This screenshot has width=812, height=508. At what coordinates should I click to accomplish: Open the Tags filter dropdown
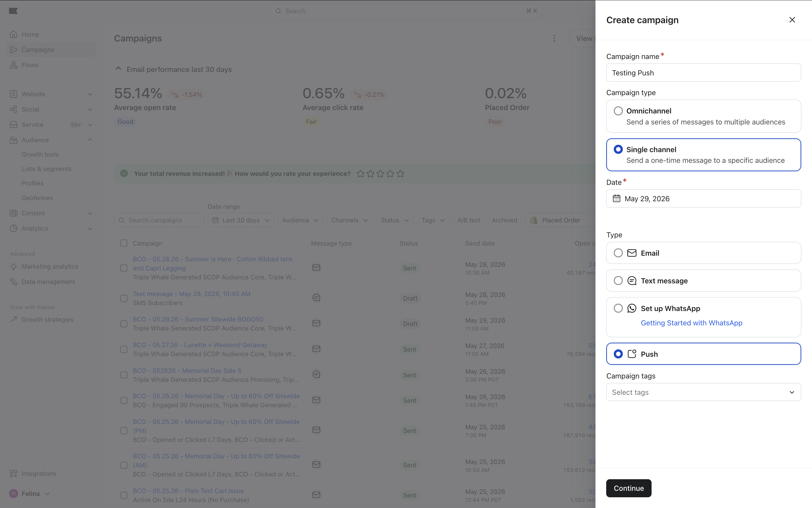(x=433, y=220)
